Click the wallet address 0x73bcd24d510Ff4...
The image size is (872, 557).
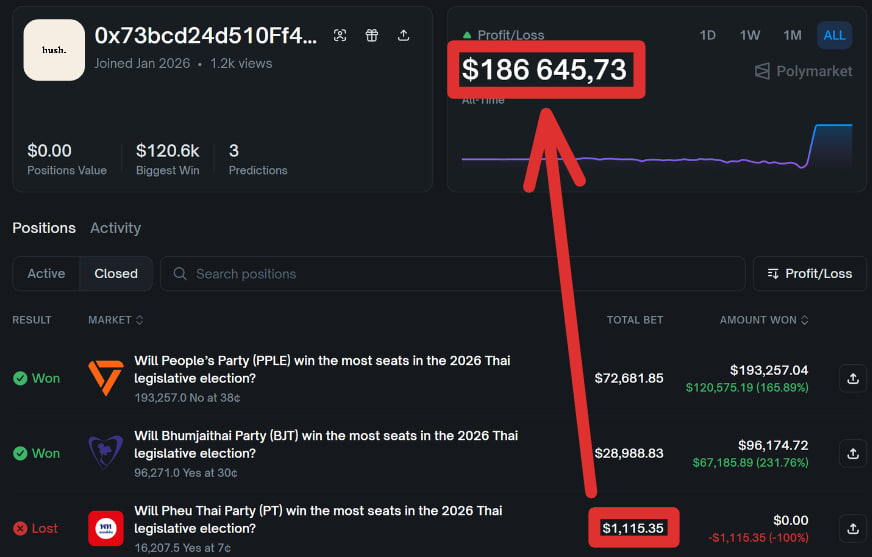click(x=206, y=36)
